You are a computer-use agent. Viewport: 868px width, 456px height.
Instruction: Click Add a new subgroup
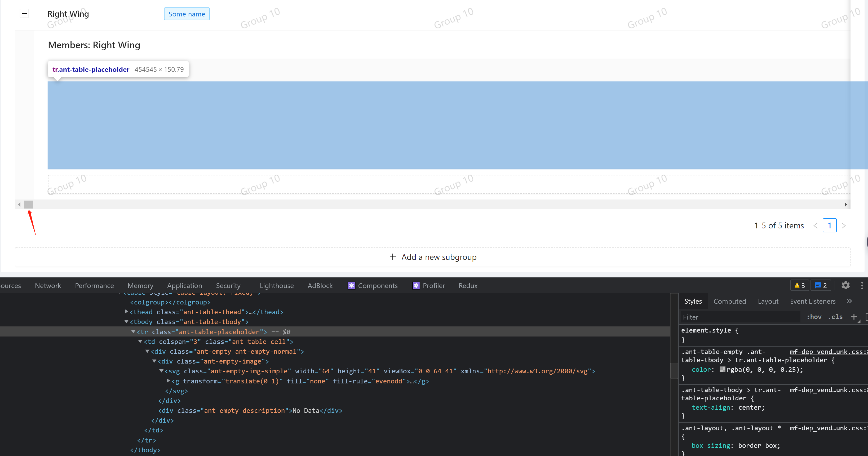[x=433, y=257]
